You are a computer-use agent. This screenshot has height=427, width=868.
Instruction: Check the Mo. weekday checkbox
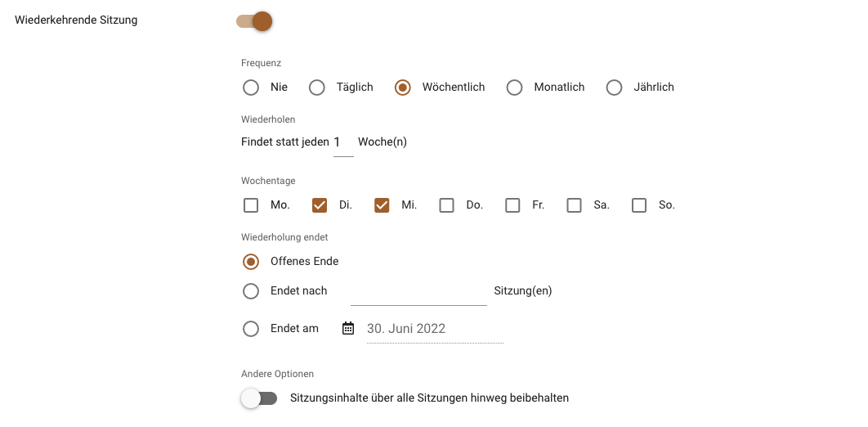point(251,205)
